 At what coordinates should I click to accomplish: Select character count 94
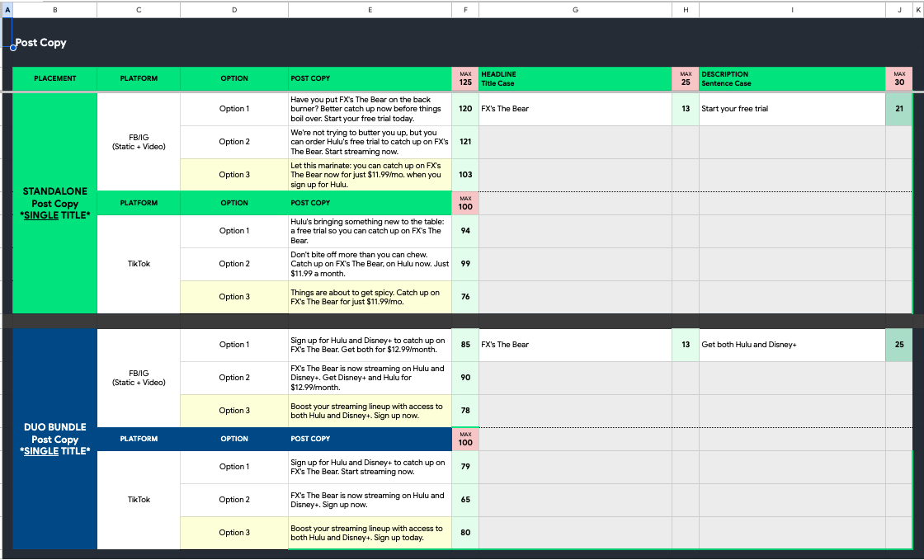pyautogui.click(x=465, y=231)
